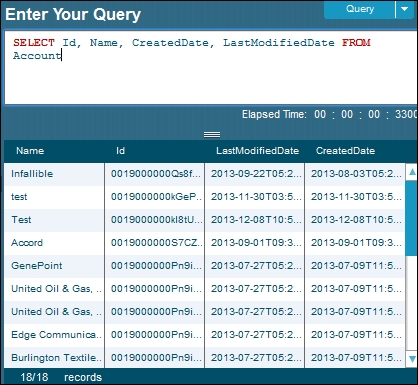The image size is (418, 385).
Task: Click the 18/18 records status text
Action: tap(61, 377)
